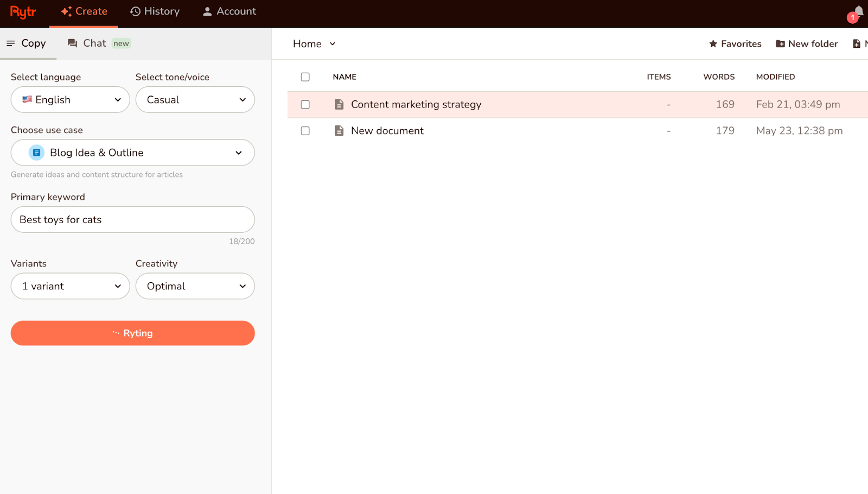Click the Blog Idea & Outline use case icon
The width and height of the screenshot is (868, 494).
pyautogui.click(x=36, y=153)
